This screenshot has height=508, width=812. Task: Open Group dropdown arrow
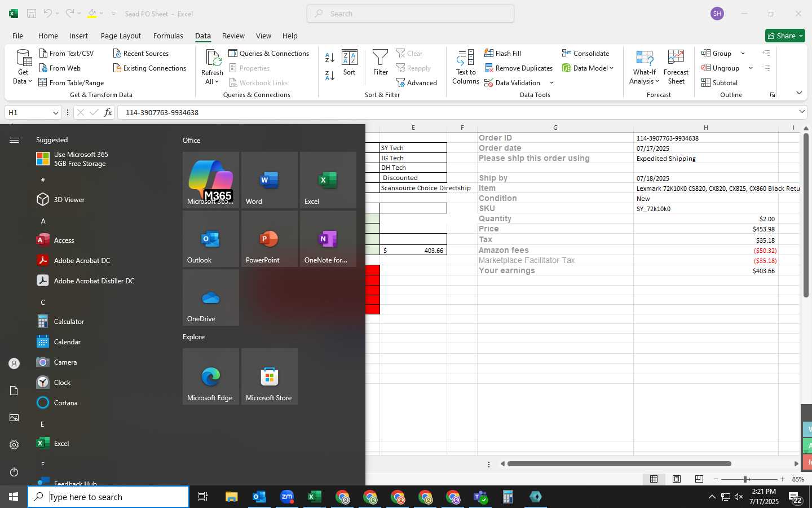click(x=743, y=53)
